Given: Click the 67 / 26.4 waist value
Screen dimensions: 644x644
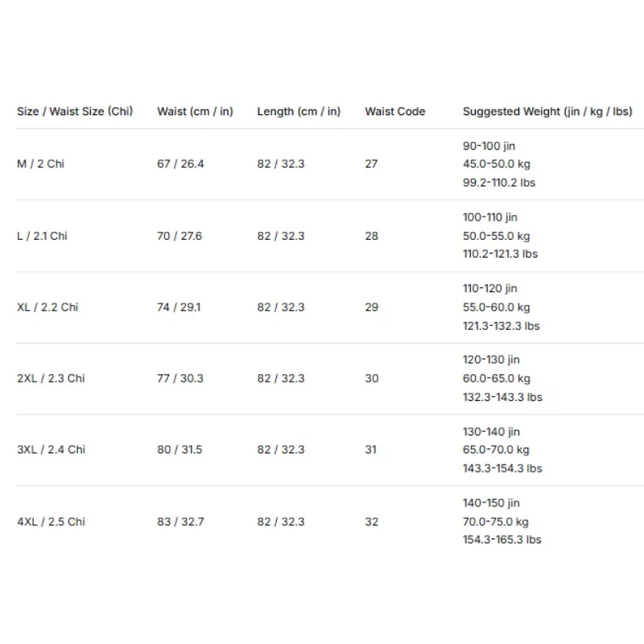Looking at the screenshot, I should (x=180, y=164).
